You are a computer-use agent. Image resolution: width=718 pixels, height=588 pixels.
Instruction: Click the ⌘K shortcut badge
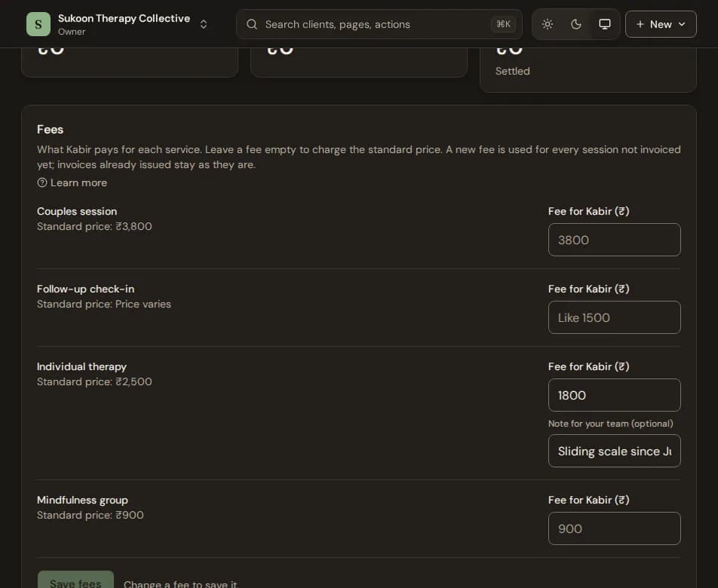pos(503,24)
